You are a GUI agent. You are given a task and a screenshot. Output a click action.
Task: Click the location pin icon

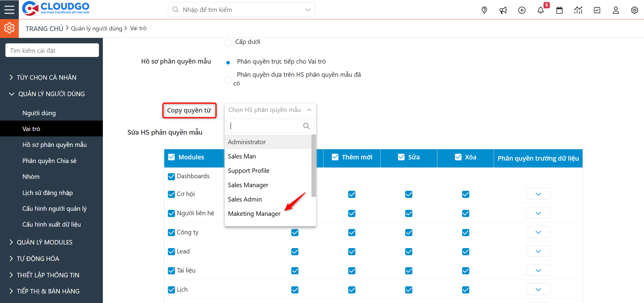pyautogui.click(x=484, y=10)
